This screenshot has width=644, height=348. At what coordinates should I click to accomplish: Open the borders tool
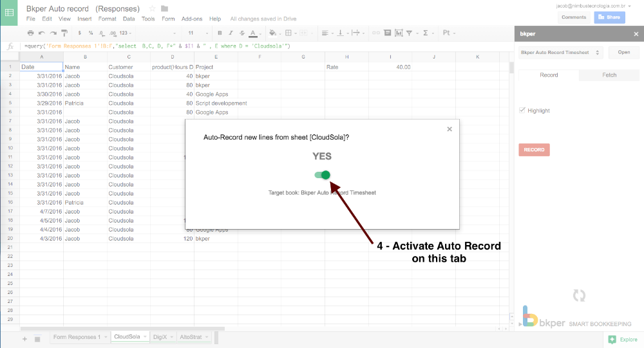click(x=289, y=33)
